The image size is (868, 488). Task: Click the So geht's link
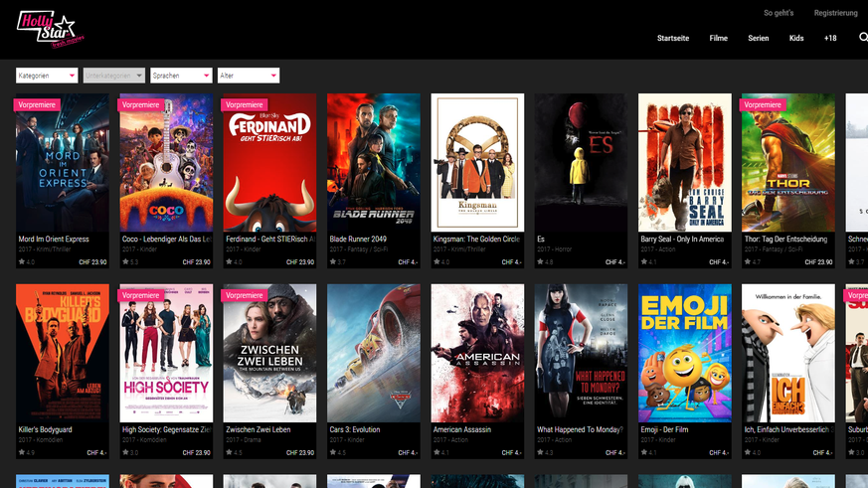click(779, 13)
